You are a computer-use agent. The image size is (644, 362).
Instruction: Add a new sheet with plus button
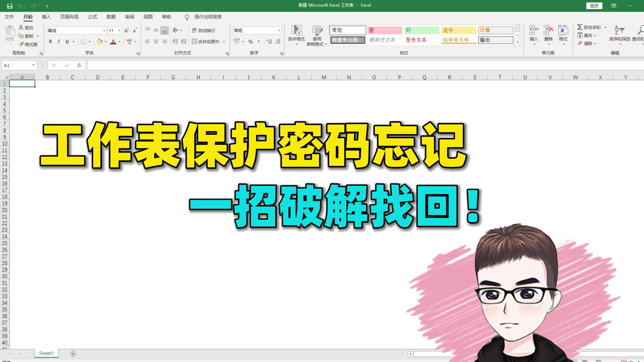click(x=73, y=353)
